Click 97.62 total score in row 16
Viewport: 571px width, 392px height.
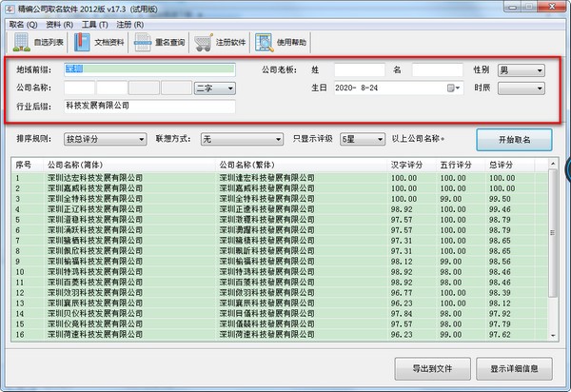click(500, 335)
